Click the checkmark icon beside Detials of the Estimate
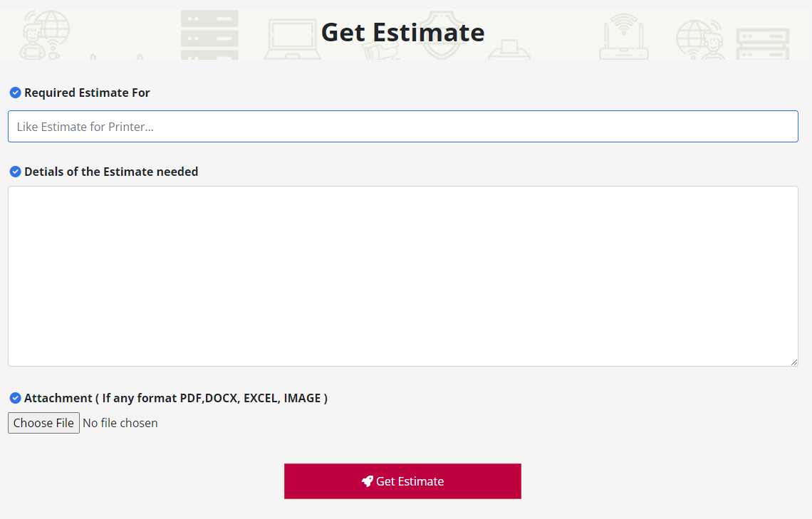The height and width of the screenshot is (519, 812). tap(15, 172)
